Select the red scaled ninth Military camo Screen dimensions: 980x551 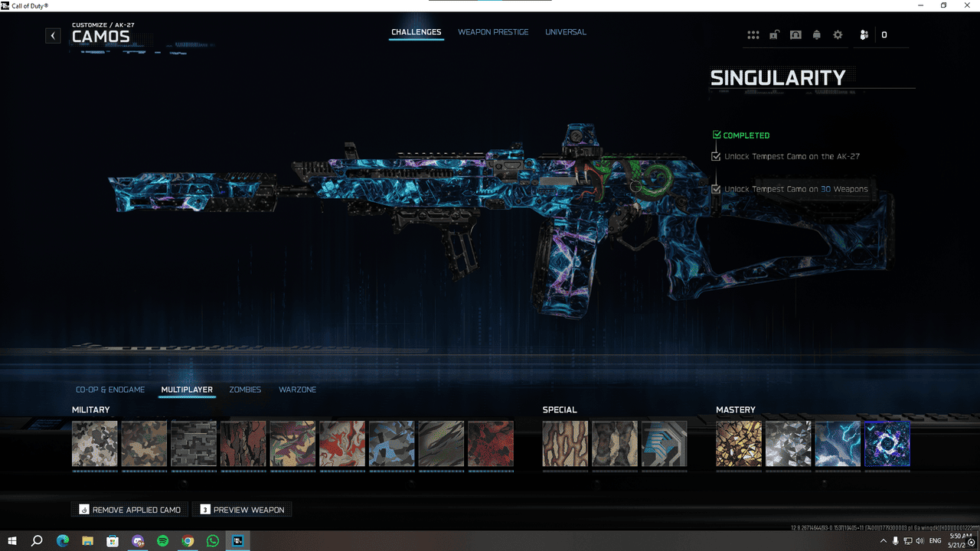(x=491, y=444)
